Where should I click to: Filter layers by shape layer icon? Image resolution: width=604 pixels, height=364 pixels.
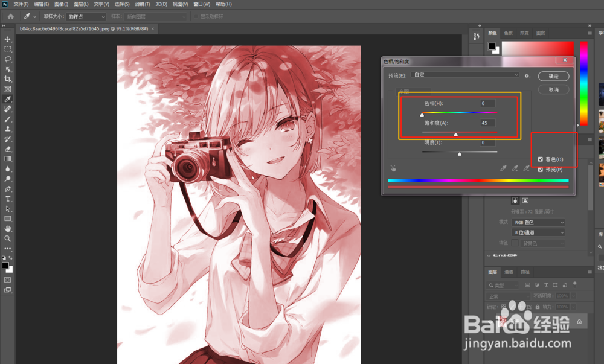(555, 285)
